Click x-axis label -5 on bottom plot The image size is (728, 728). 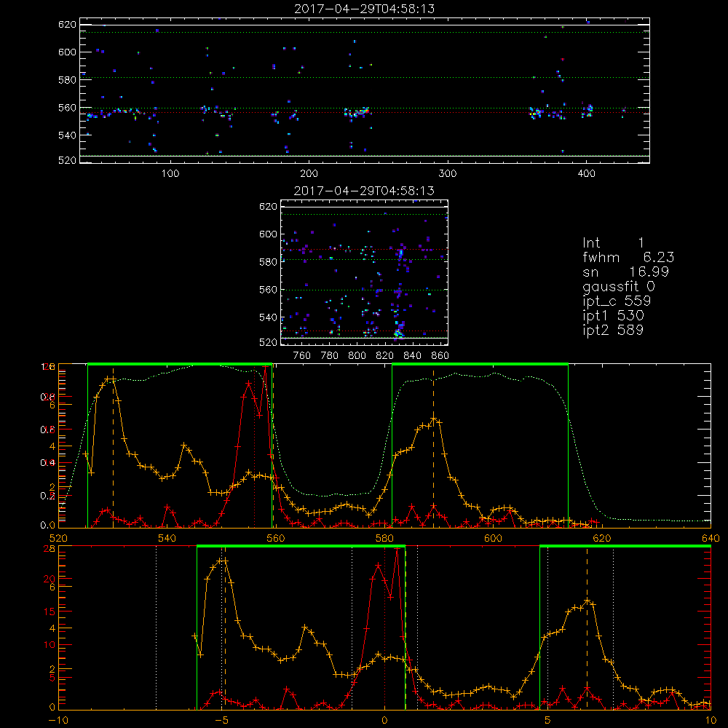point(222,720)
